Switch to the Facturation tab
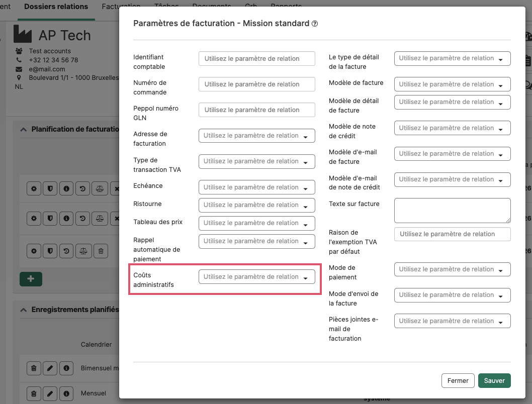 coord(121,7)
